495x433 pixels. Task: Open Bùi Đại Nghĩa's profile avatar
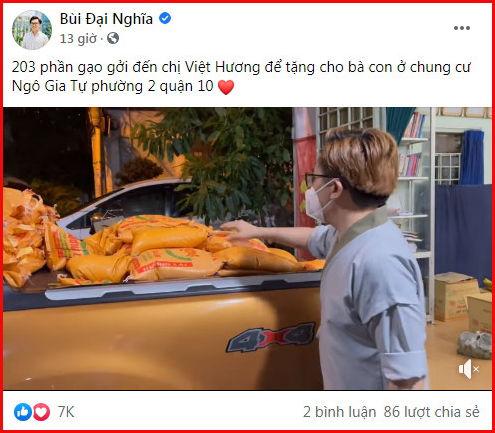tap(32, 30)
